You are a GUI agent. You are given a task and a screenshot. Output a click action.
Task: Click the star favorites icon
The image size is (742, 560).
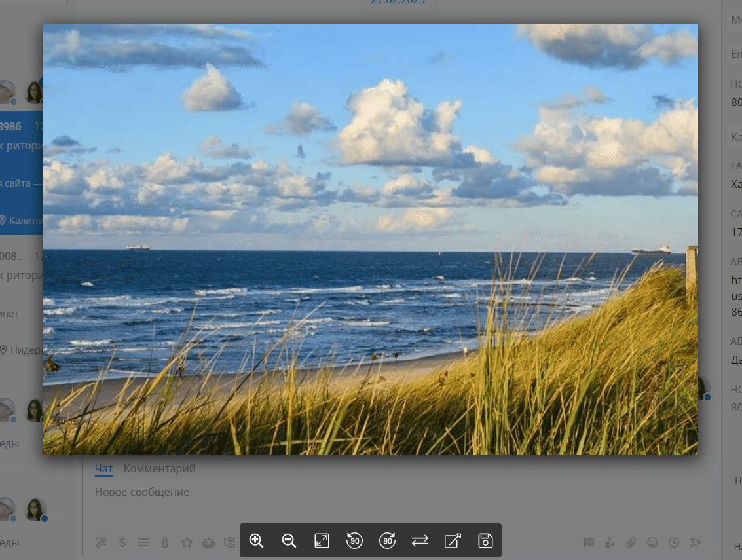point(187,542)
